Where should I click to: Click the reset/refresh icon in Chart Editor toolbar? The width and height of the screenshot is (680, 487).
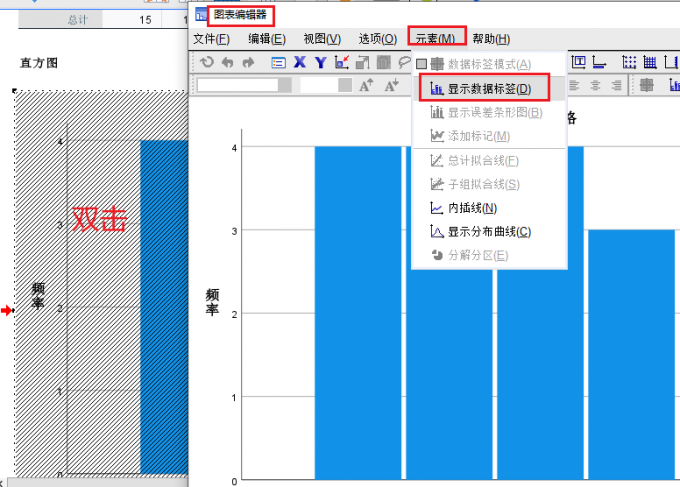207,62
